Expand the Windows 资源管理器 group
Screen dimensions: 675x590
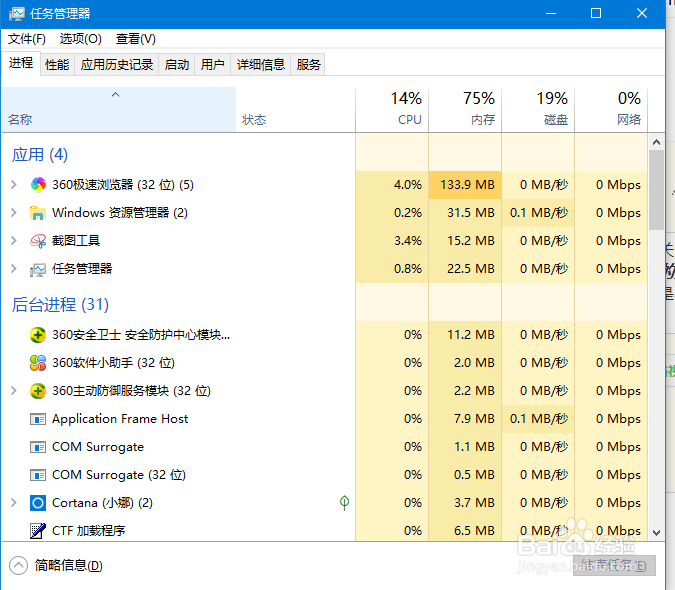[x=14, y=213]
